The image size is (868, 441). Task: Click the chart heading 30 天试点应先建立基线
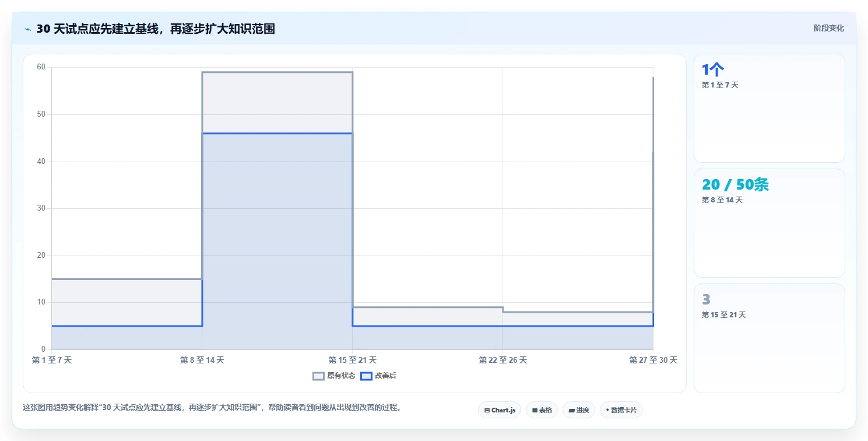tap(156, 29)
